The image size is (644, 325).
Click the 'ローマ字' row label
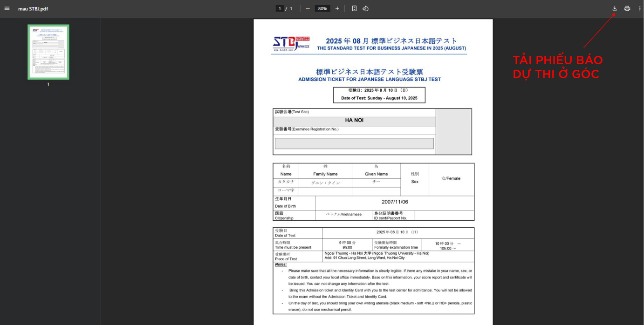(286, 190)
